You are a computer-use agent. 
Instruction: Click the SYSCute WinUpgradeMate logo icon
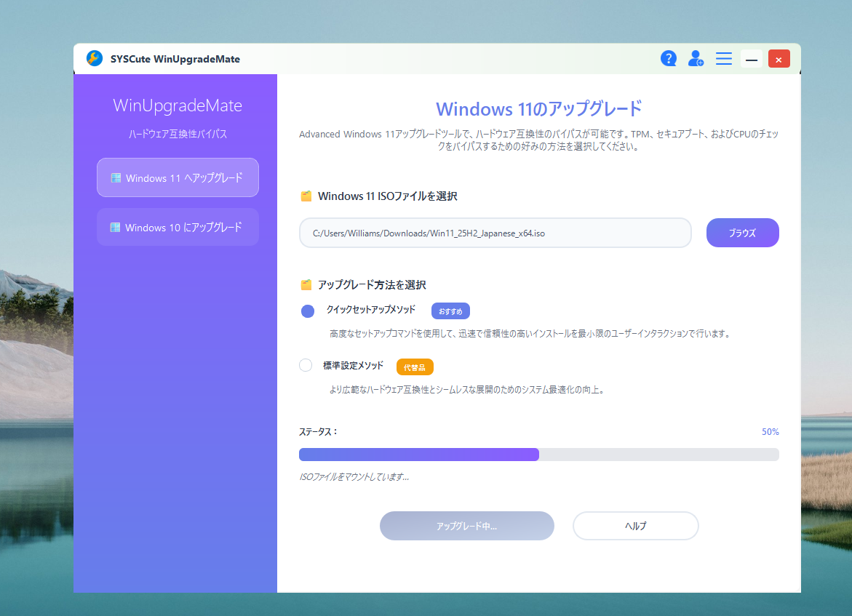tap(94, 58)
